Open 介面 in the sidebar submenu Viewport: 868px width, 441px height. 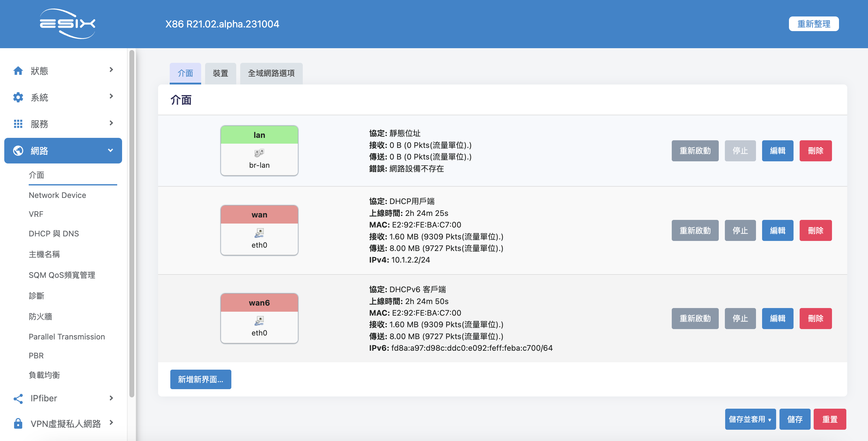[x=36, y=175]
